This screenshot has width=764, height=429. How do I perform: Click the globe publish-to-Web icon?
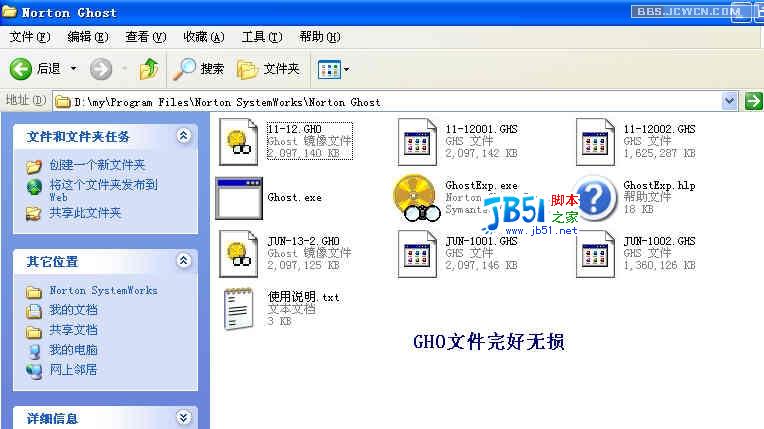(34, 187)
